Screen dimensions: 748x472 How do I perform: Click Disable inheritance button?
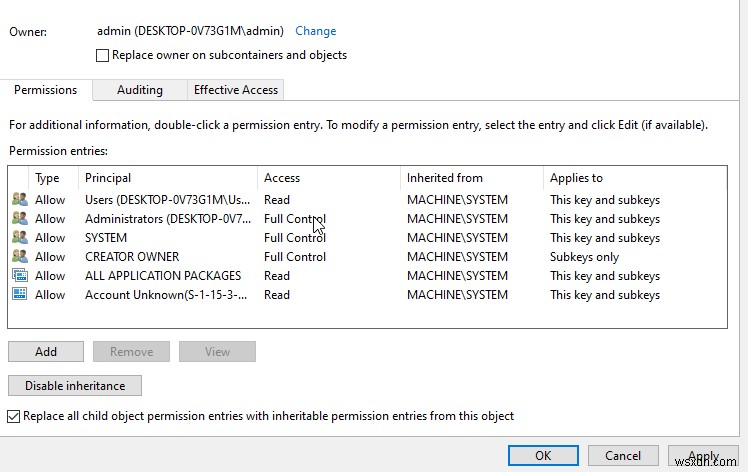click(75, 385)
